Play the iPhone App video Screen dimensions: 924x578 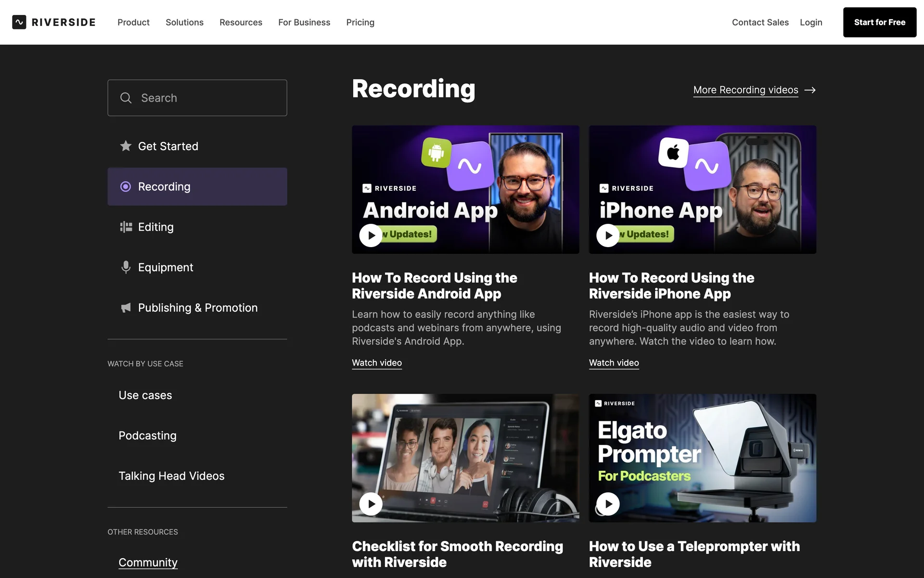tap(608, 236)
